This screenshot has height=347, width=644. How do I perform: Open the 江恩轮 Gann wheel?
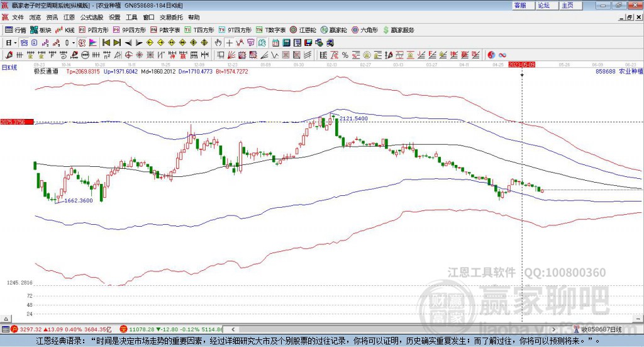[x=303, y=30]
